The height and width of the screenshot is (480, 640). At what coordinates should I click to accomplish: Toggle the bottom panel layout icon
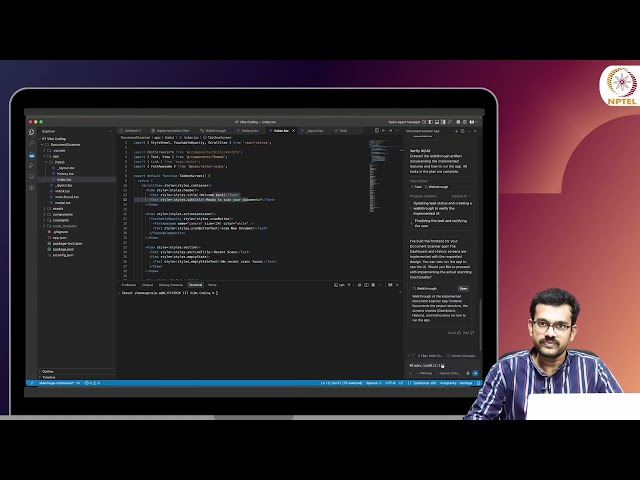[437, 122]
